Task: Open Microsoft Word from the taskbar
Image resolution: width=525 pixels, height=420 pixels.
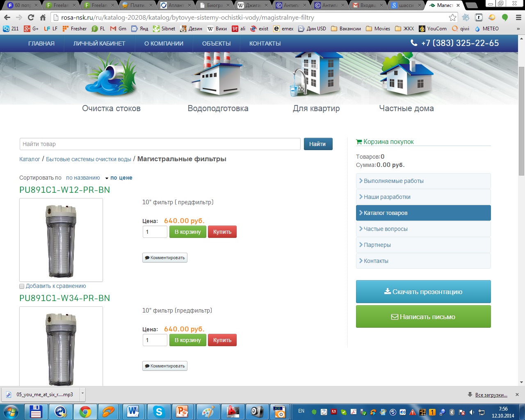Action: click(133, 411)
